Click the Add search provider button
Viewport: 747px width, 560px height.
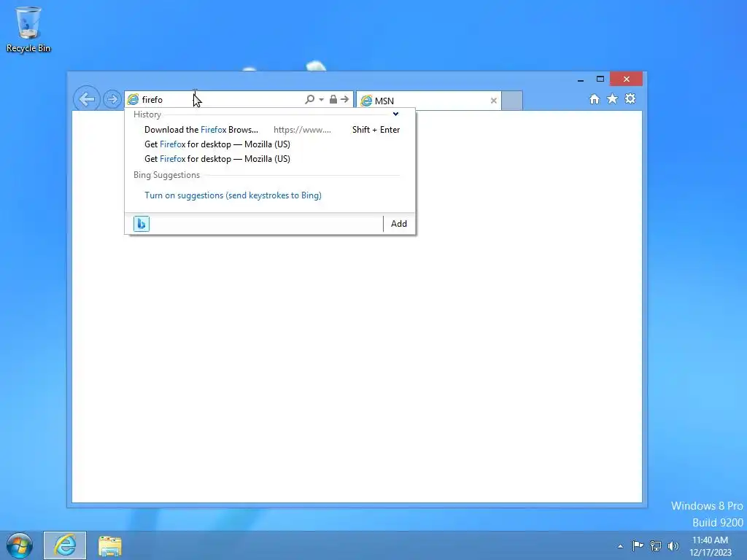pos(399,223)
